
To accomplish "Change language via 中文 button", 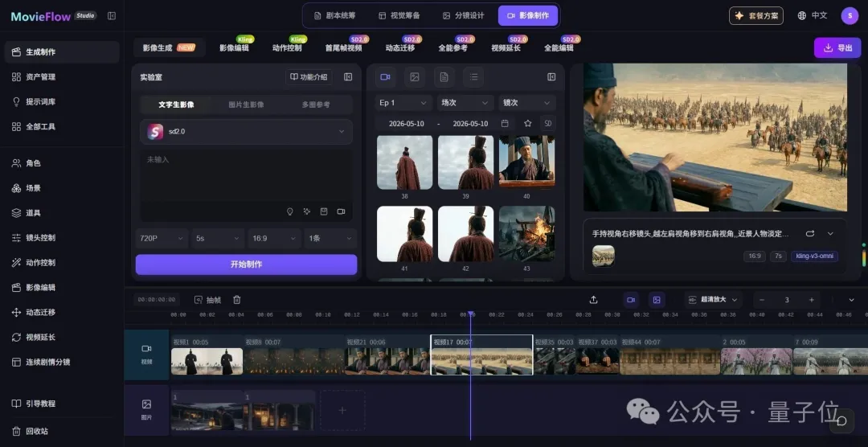I will point(813,15).
